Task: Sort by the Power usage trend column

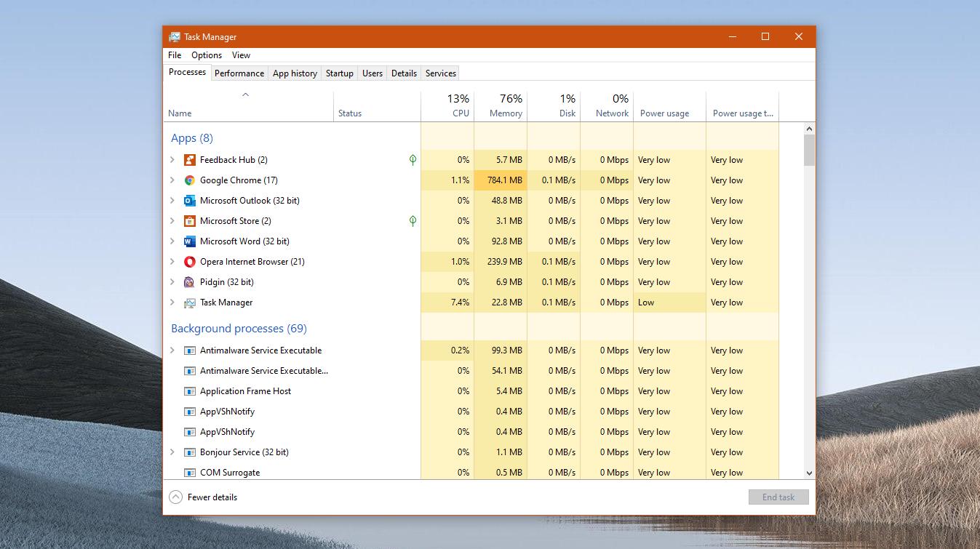Action: (742, 106)
